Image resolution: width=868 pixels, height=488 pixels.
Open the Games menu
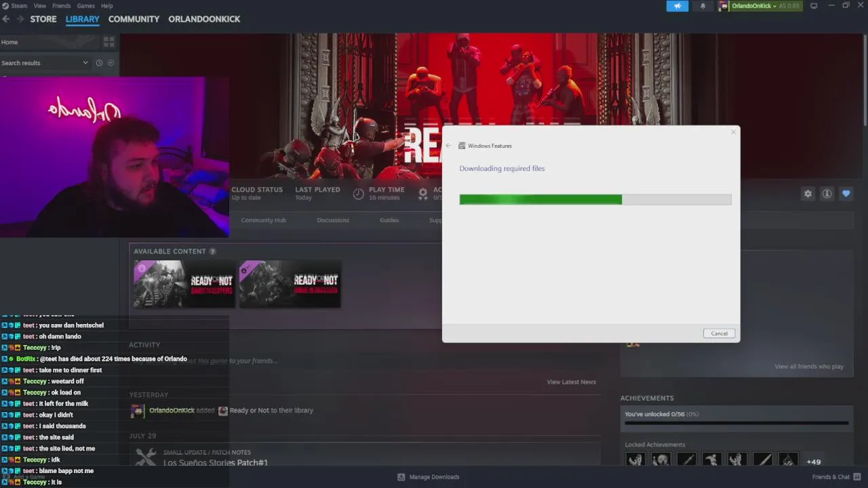click(x=86, y=6)
